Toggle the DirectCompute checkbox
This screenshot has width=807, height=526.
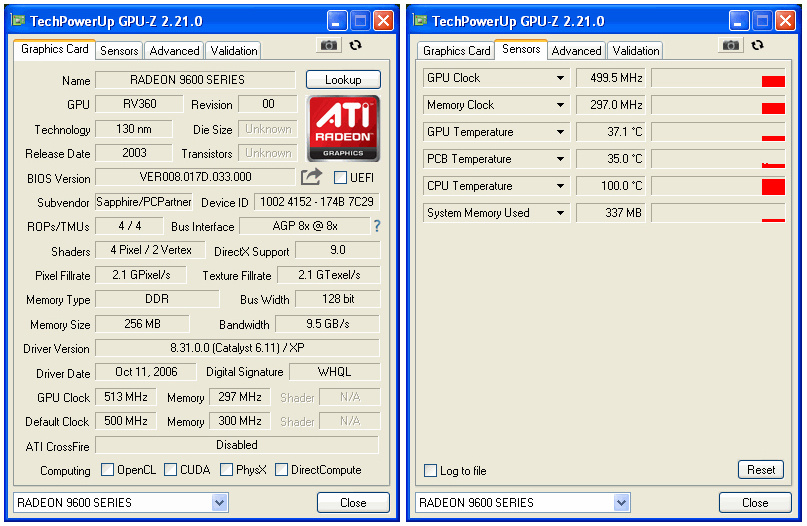coord(281,469)
